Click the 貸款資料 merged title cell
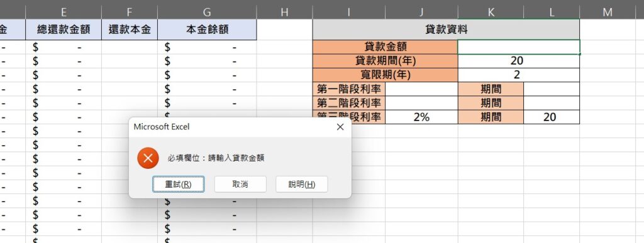Screen dimensions: 644x243 pos(446,30)
